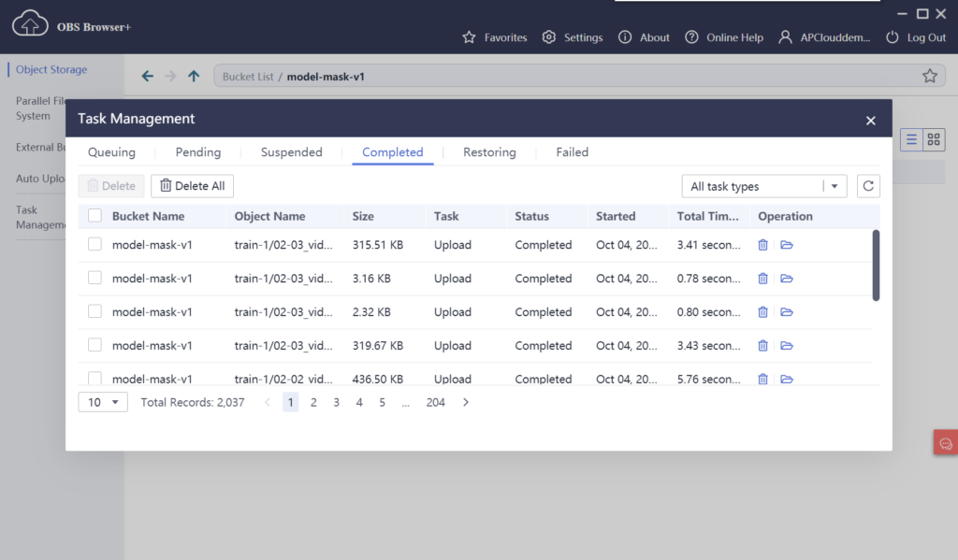Image resolution: width=958 pixels, height=560 pixels.
Task: Click the disabled Delete button
Action: (x=111, y=186)
